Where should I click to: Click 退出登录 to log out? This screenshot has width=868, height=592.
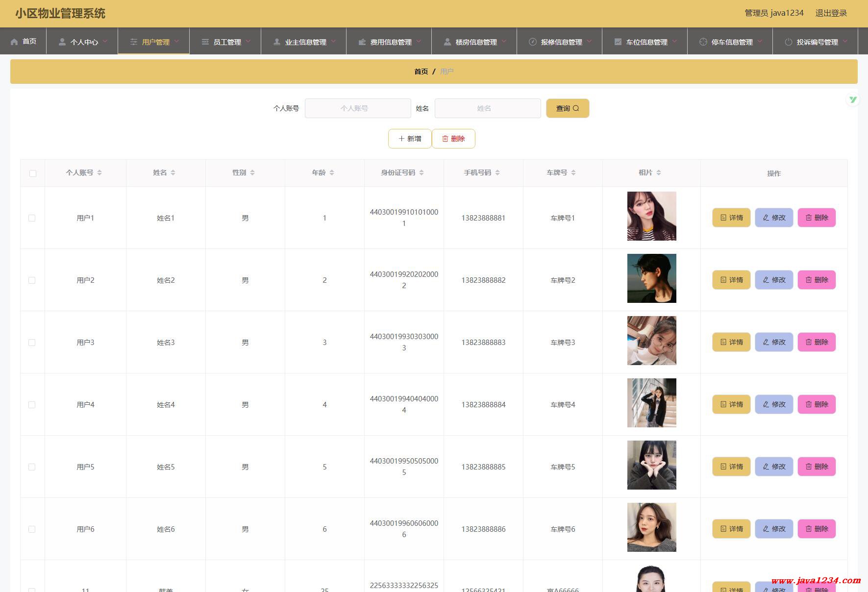coord(831,13)
